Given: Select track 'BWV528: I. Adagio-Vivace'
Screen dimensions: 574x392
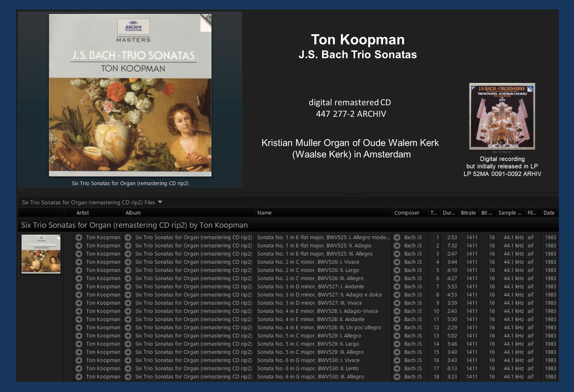Looking at the screenshot, I should click(318, 311).
